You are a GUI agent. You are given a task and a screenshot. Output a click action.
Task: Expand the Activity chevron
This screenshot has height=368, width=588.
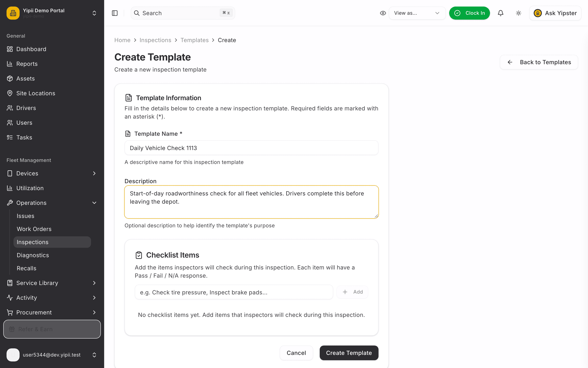(94, 298)
